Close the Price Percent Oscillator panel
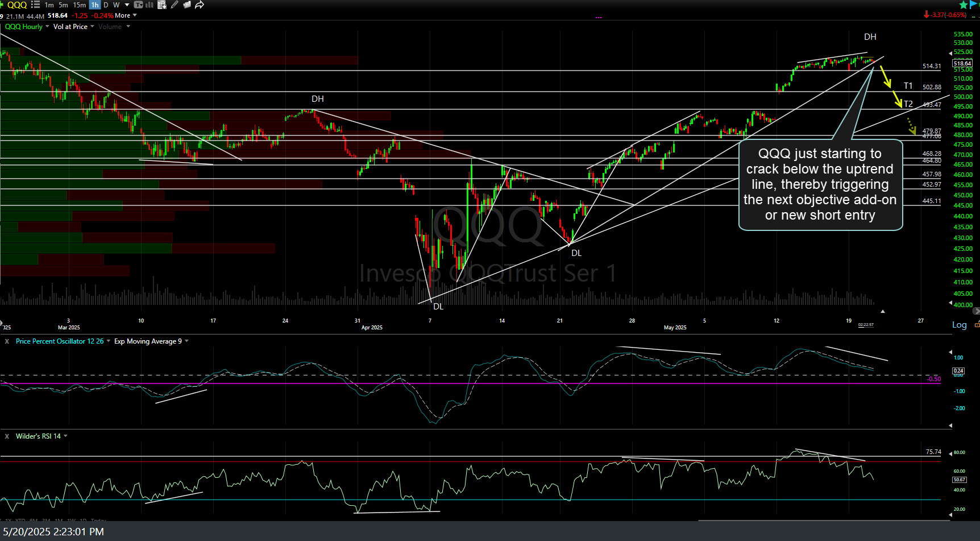The image size is (980, 541). click(x=6, y=341)
